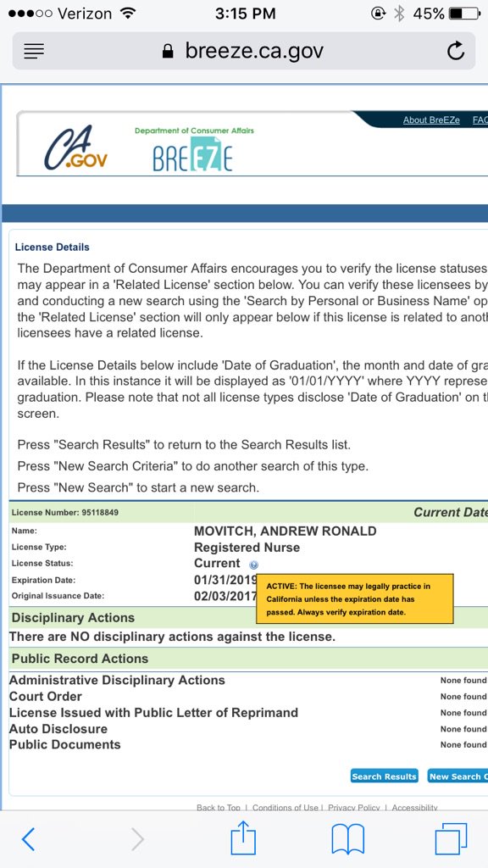Screen dimensions: 488x868
Task: Tap the breeze.ca.gov address bar
Action: [x=244, y=51]
